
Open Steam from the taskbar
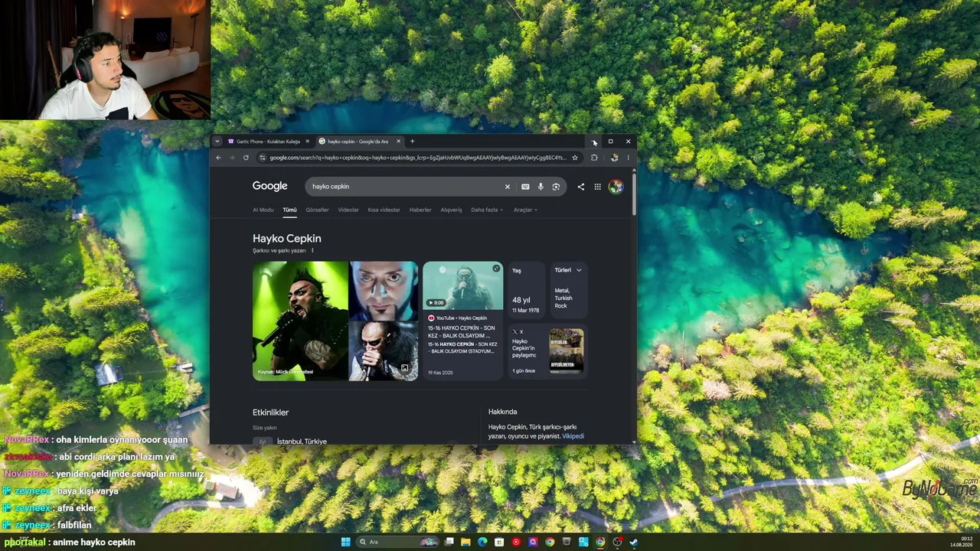pos(634,542)
